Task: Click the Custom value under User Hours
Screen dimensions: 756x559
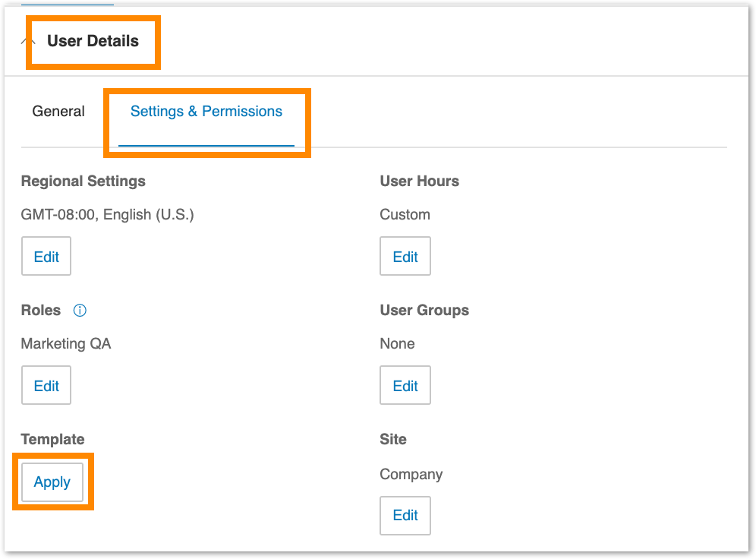Action: 405,214
